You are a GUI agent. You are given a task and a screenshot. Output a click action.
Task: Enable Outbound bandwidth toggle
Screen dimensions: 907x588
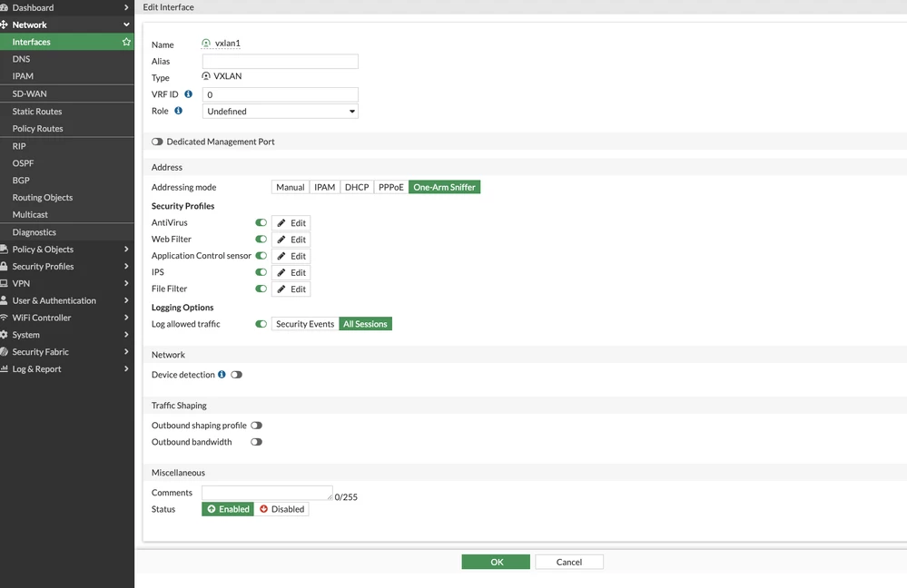(256, 442)
